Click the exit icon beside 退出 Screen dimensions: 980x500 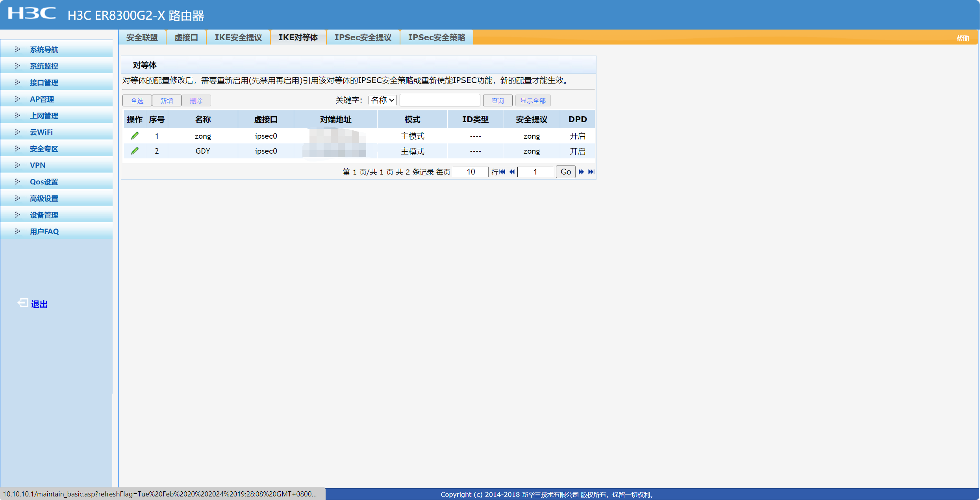tap(23, 303)
